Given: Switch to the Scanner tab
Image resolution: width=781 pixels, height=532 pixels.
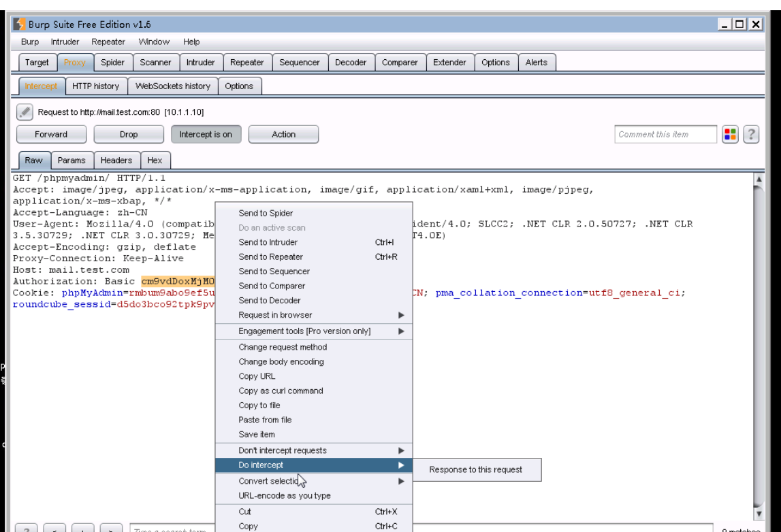Looking at the screenshot, I should pyautogui.click(x=155, y=63).
